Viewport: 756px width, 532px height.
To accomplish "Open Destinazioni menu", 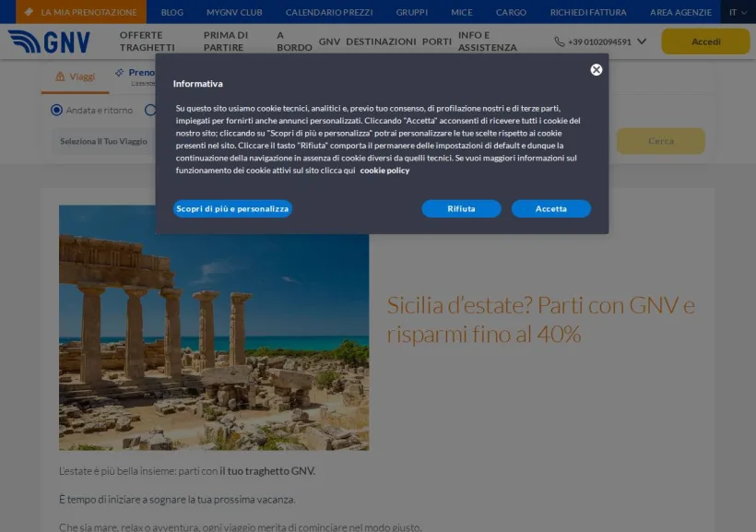I will pos(381,42).
